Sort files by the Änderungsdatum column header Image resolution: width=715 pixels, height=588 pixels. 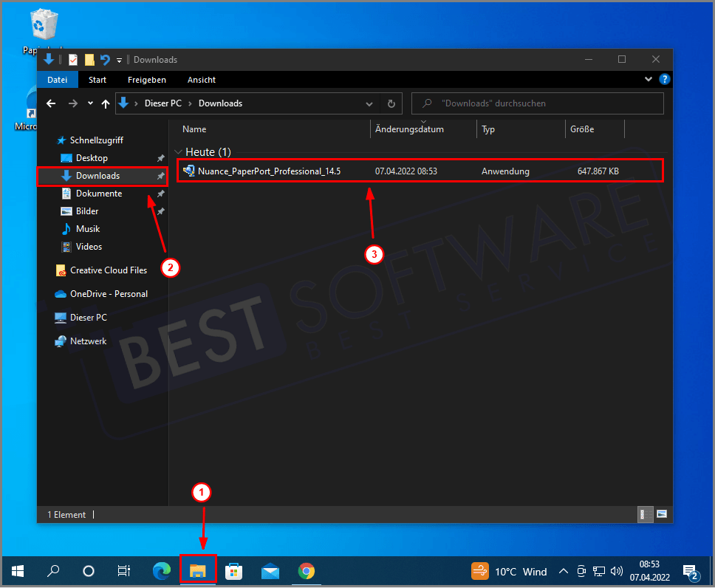[x=409, y=129]
